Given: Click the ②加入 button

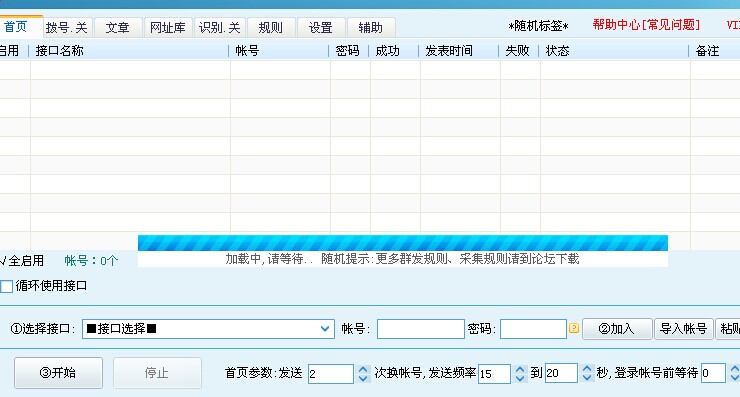Looking at the screenshot, I should coord(617,329).
